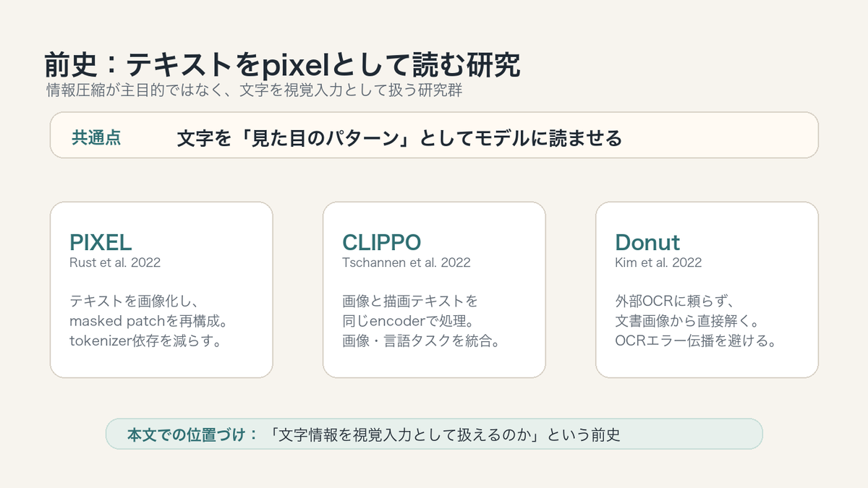Click the Donut card heading
This screenshot has width=868, height=488.
(647, 242)
